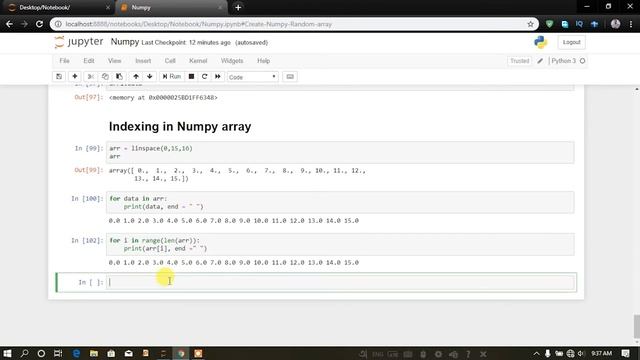Click the array output of Out[99]
This screenshot has height=360, width=640.
click(x=237, y=175)
